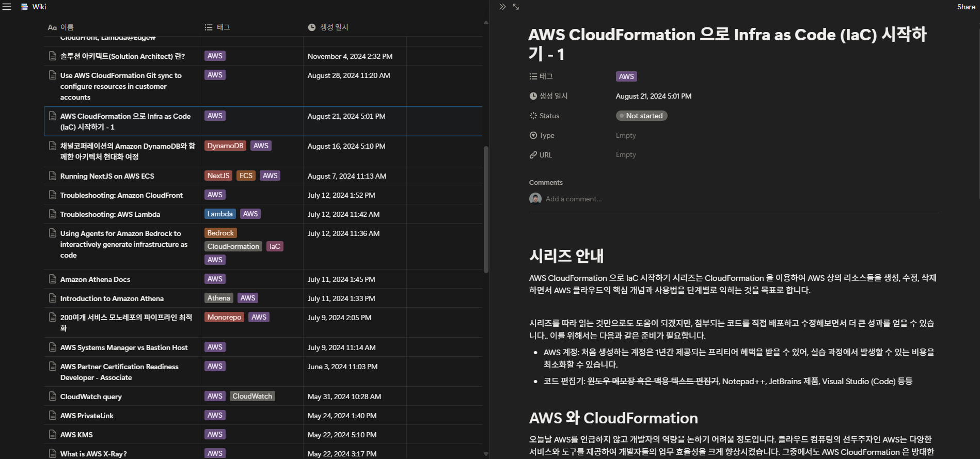Click the Wiki page icon in header

(x=24, y=7)
